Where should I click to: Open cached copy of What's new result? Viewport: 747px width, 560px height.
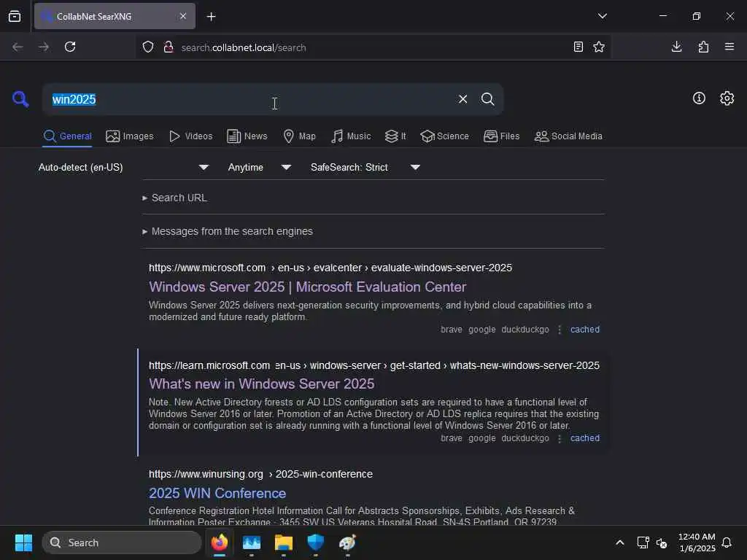point(584,438)
